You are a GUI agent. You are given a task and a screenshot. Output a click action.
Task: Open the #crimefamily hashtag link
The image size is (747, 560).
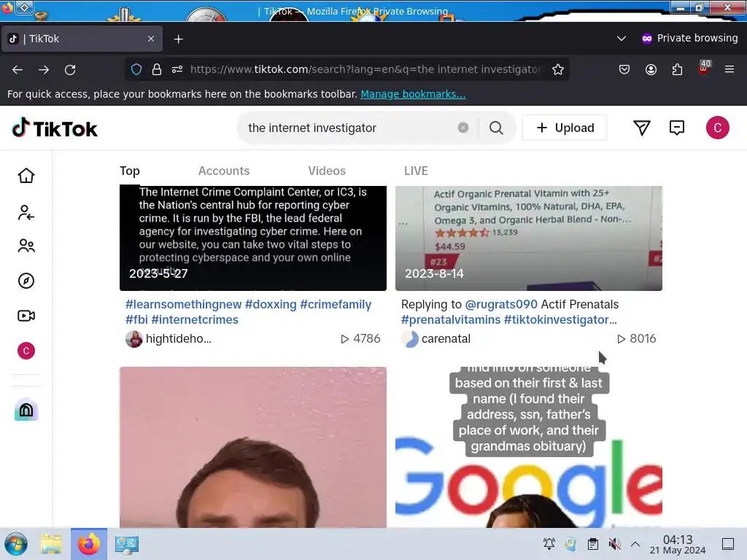tap(336, 304)
